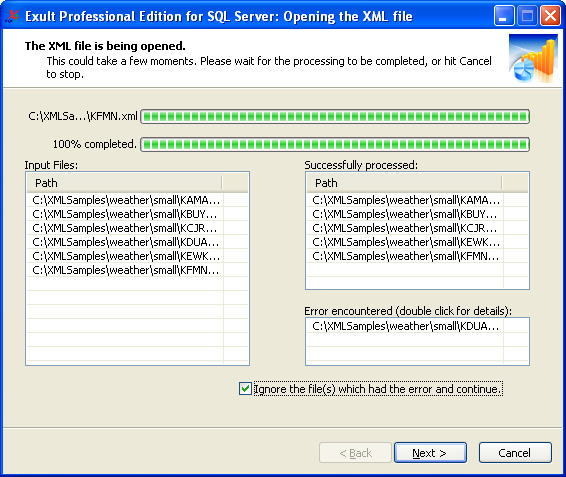Click the Exult app icon in title bar

pos(12,16)
